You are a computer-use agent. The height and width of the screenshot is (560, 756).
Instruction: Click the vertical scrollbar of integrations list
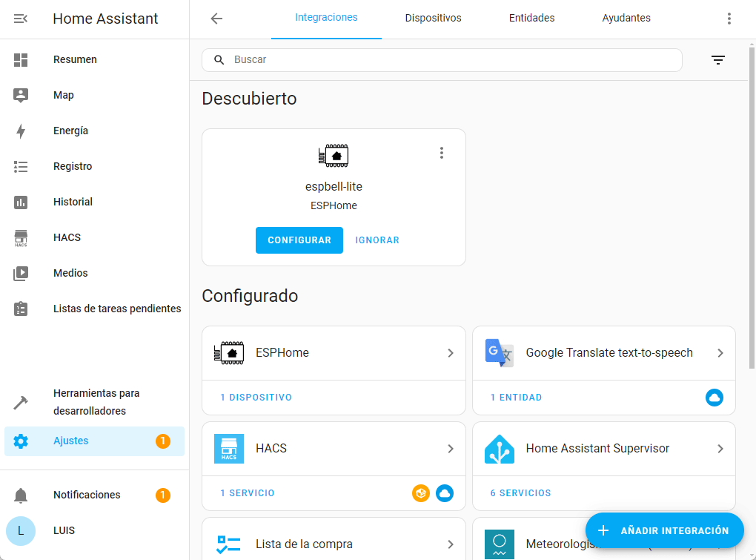(x=752, y=208)
